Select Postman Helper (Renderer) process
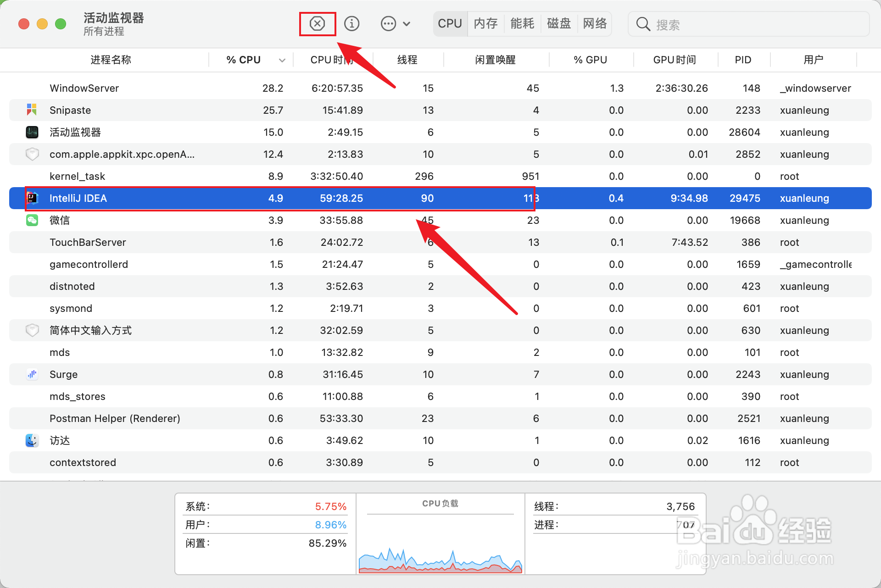This screenshot has width=881, height=588. click(x=115, y=418)
